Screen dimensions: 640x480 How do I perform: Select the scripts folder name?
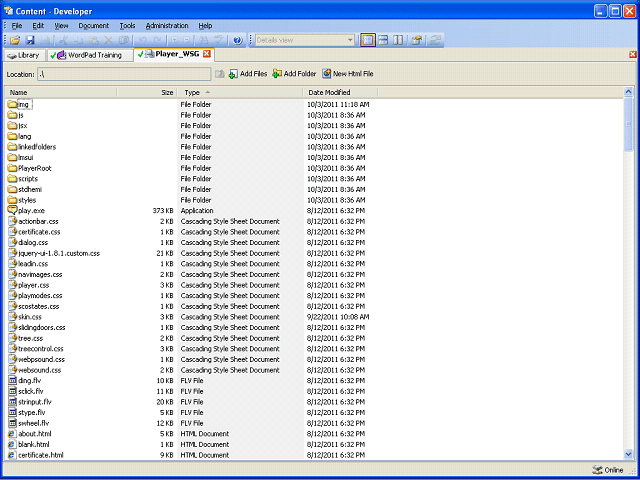click(28, 179)
